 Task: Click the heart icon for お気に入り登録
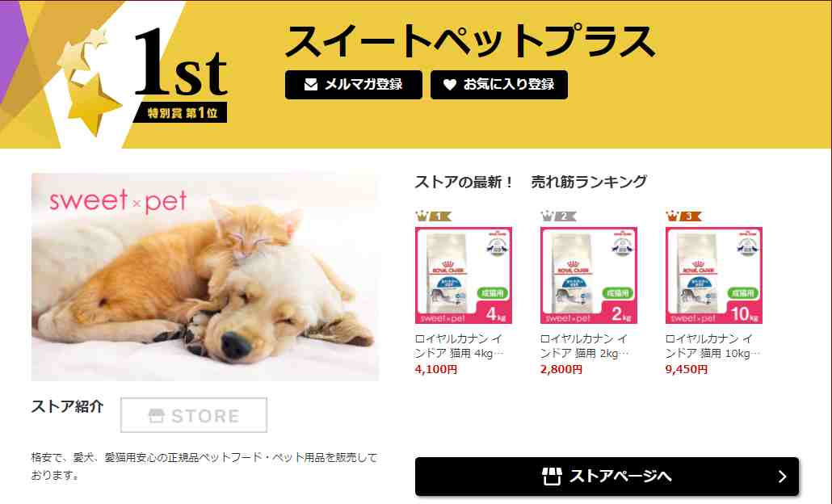[x=449, y=84]
